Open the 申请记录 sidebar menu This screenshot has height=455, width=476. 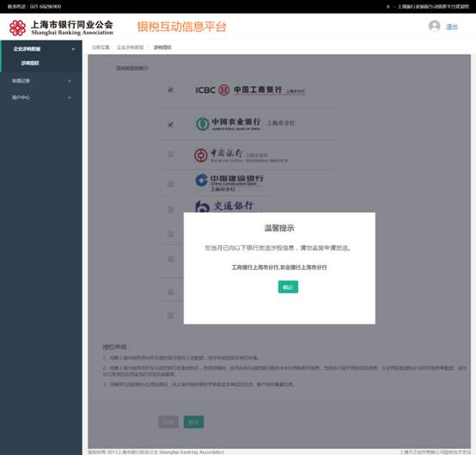pos(41,81)
